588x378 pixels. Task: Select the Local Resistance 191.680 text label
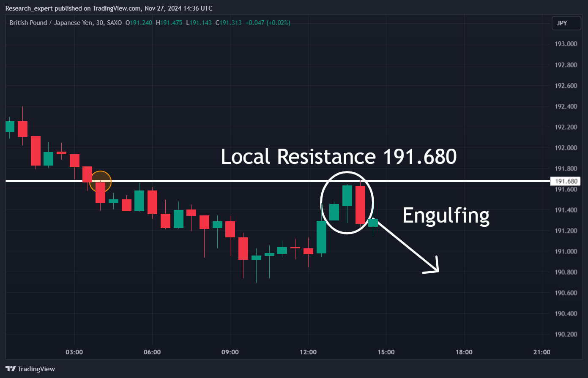pyautogui.click(x=339, y=157)
